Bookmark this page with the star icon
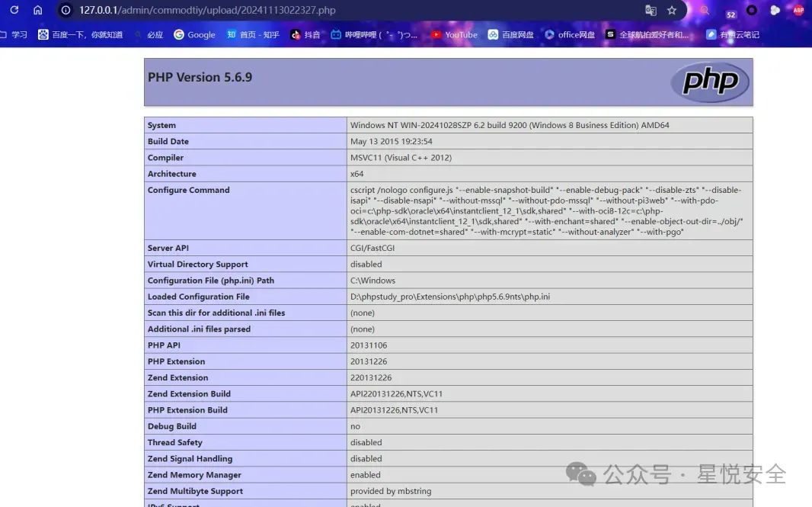 coord(672,10)
